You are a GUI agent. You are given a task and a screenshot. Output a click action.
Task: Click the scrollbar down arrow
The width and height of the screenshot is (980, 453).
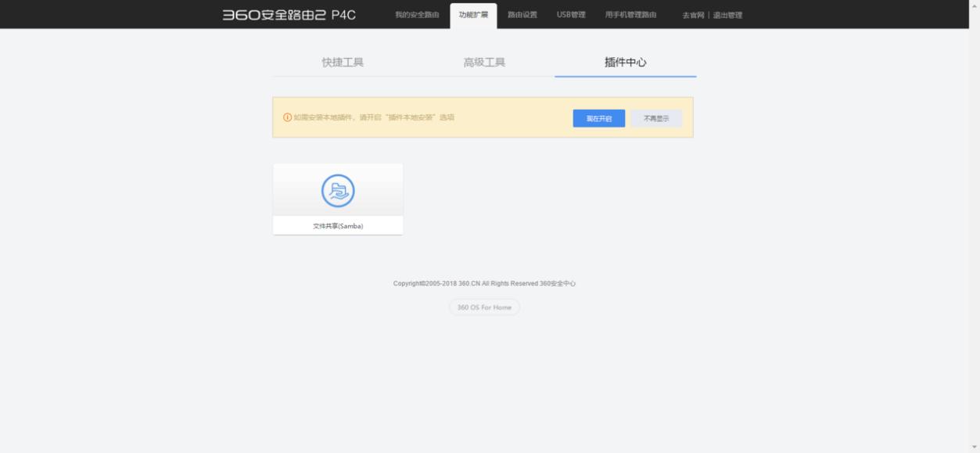tap(975, 448)
